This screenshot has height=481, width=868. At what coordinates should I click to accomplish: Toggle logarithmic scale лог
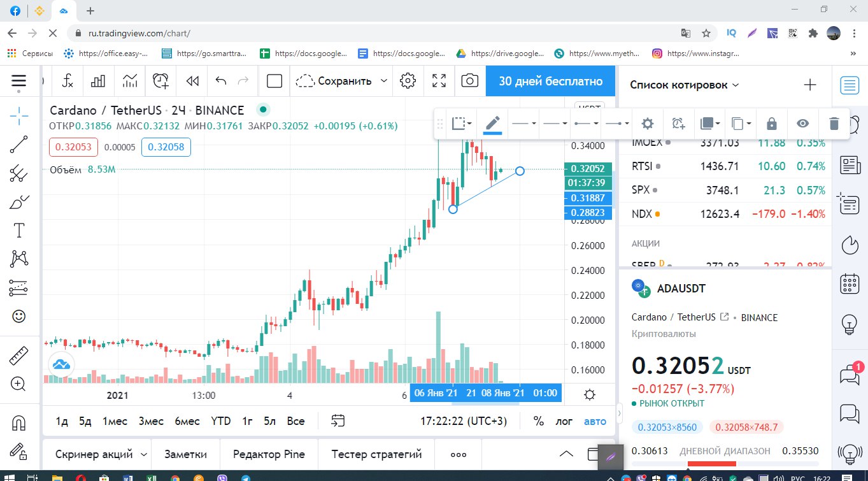[564, 421]
